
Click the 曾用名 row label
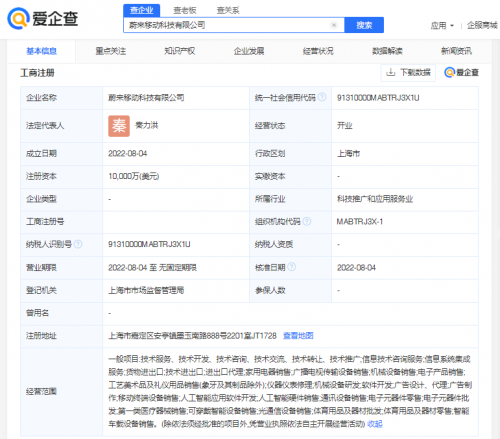37,313
